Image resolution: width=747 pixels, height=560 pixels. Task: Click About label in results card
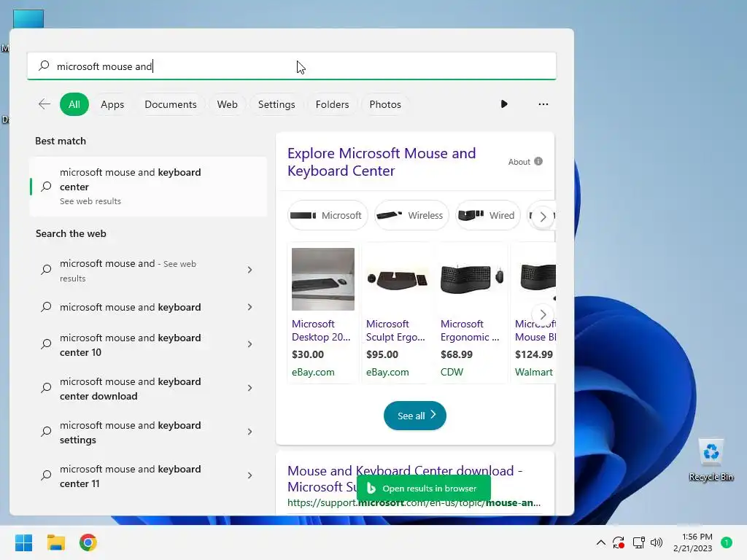(519, 161)
